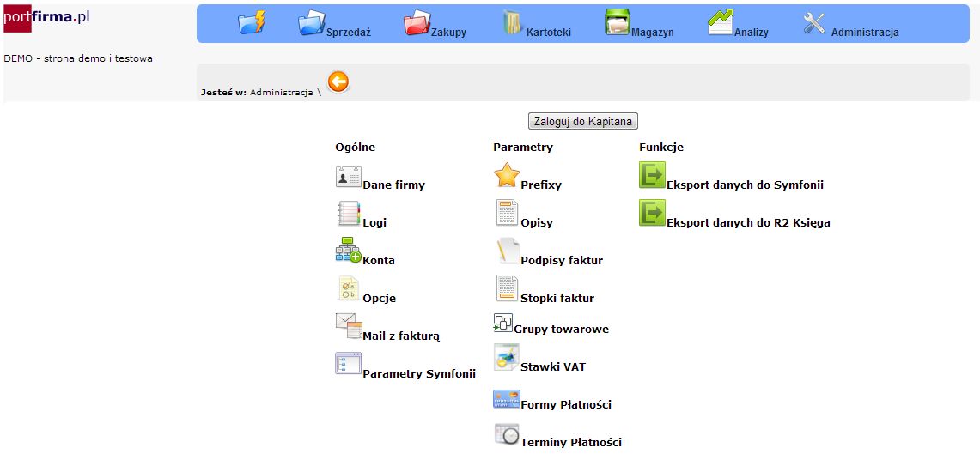The height and width of the screenshot is (460, 980).
Task: Click the Stopki faktur document icon
Action: (507, 288)
